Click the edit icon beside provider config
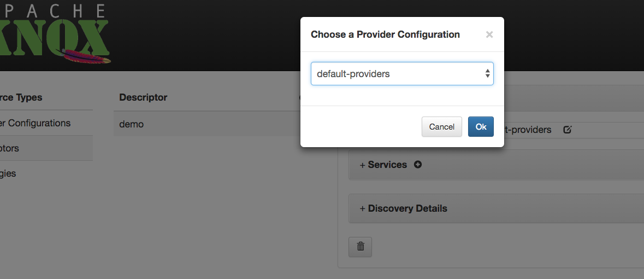The width and height of the screenshot is (644, 279). click(567, 130)
